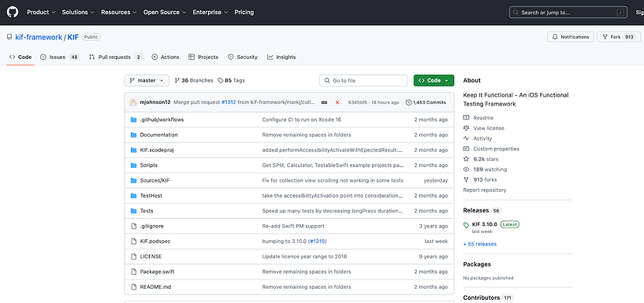Open the Documentation folder
The width and height of the screenshot is (644, 303).
(159, 135)
